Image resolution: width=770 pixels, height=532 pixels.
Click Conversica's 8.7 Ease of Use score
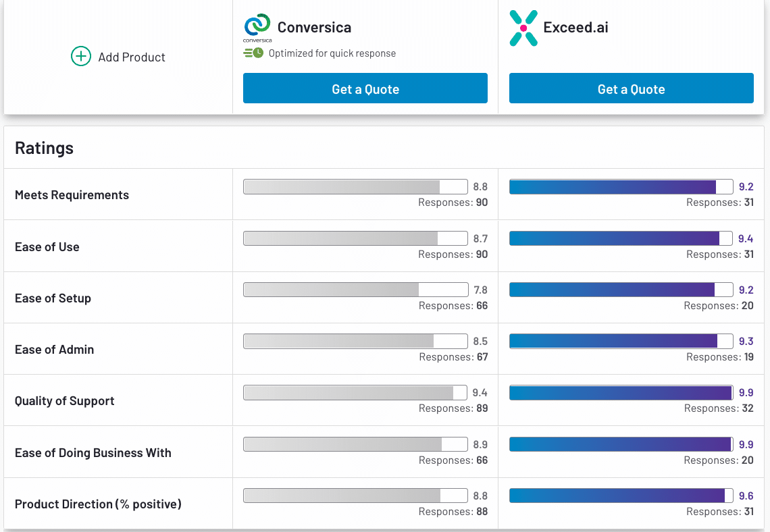(x=480, y=238)
